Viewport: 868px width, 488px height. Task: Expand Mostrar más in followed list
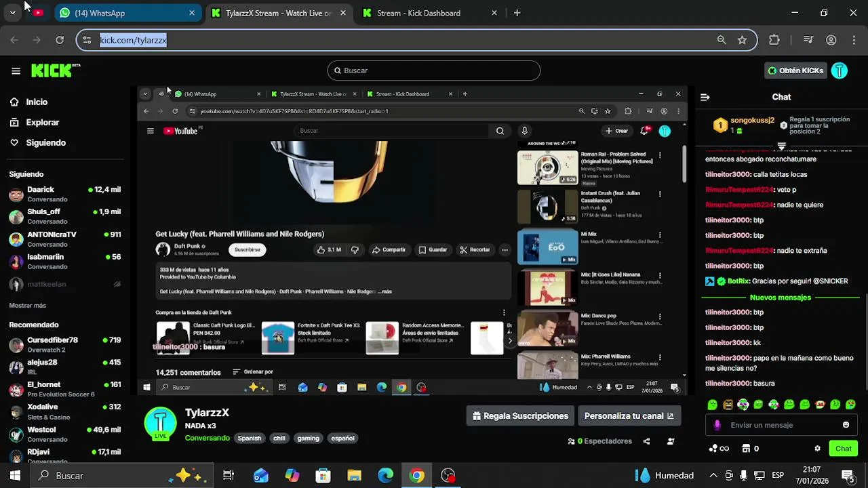pos(28,306)
